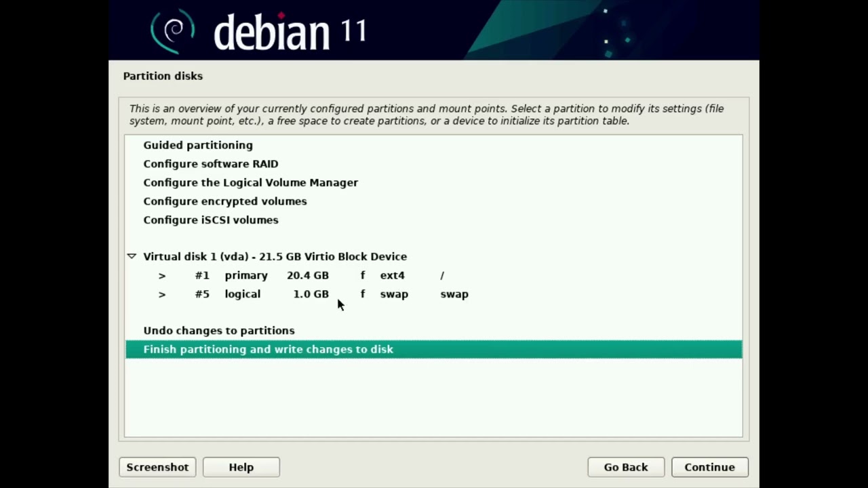Image resolution: width=868 pixels, height=488 pixels.
Task: Select partition #5 logical swap row
Action: point(434,294)
